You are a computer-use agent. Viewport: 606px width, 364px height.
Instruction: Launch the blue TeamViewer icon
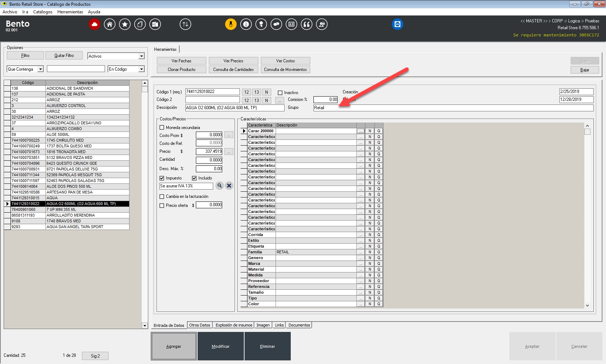point(398,24)
